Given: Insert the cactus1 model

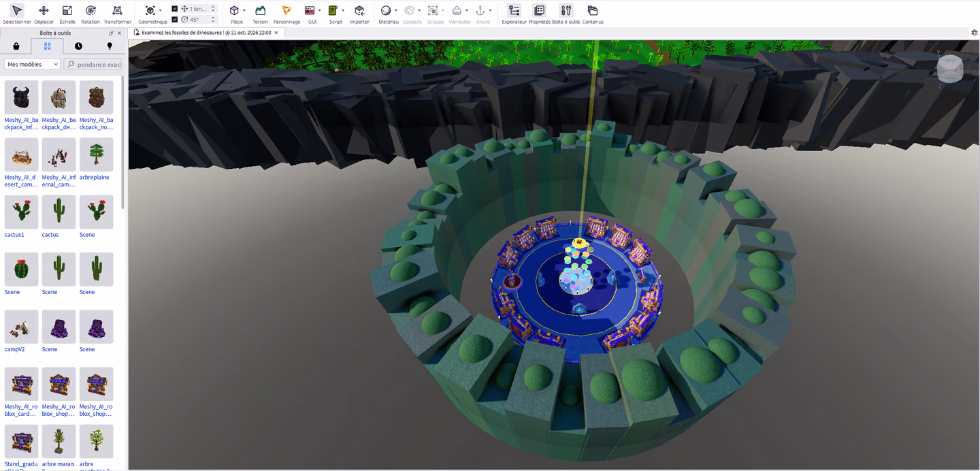Looking at the screenshot, I should [x=21, y=212].
